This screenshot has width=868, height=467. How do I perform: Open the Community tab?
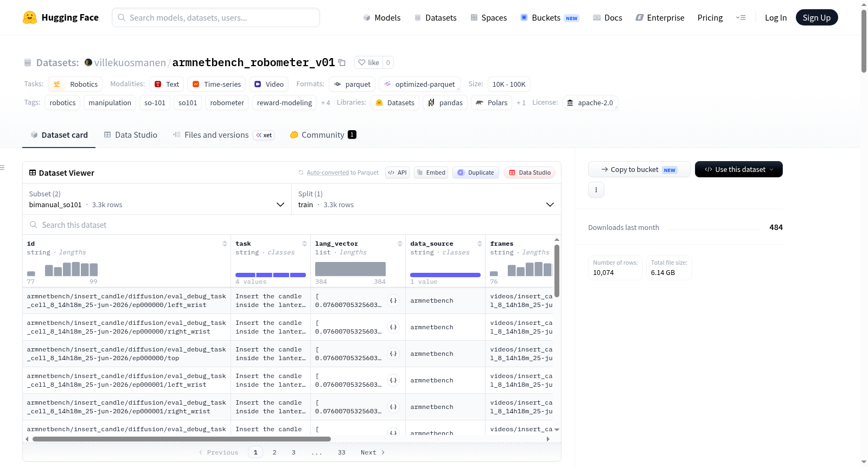[x=323, y=135]
